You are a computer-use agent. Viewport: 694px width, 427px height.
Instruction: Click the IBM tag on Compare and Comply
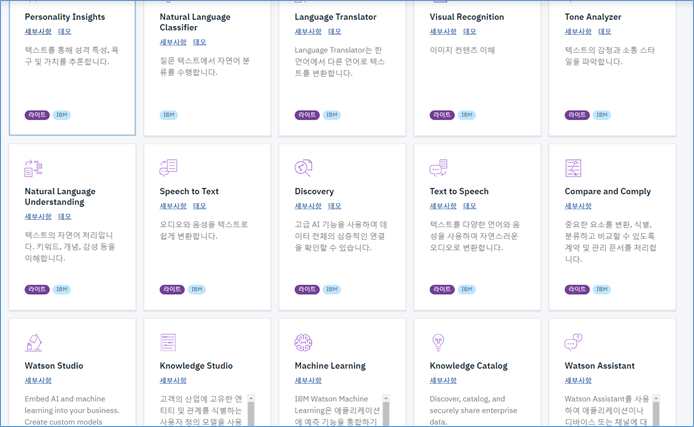coord(601,289)
